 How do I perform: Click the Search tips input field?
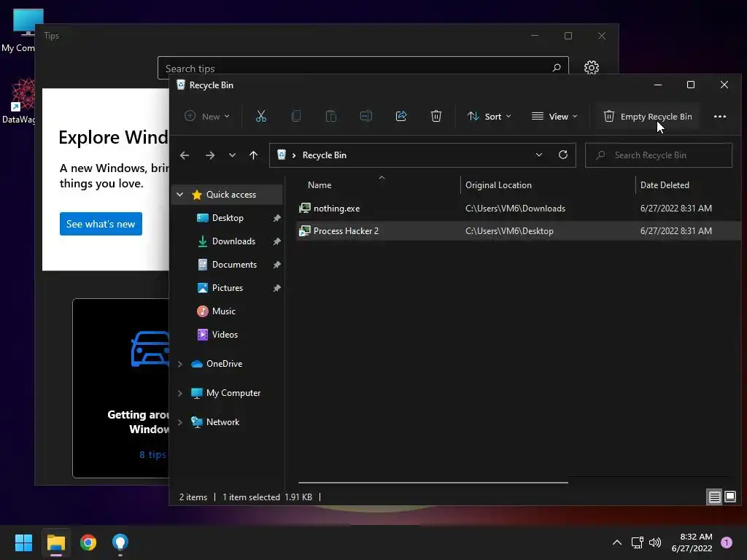(363, 68)
